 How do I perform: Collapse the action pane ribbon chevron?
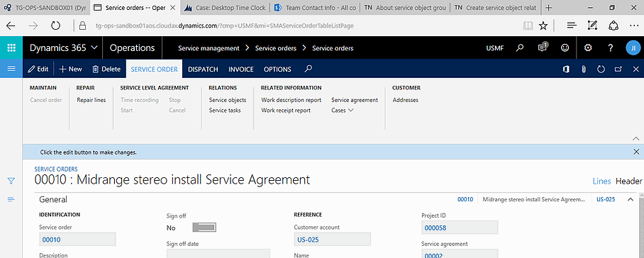pos(636,139)
